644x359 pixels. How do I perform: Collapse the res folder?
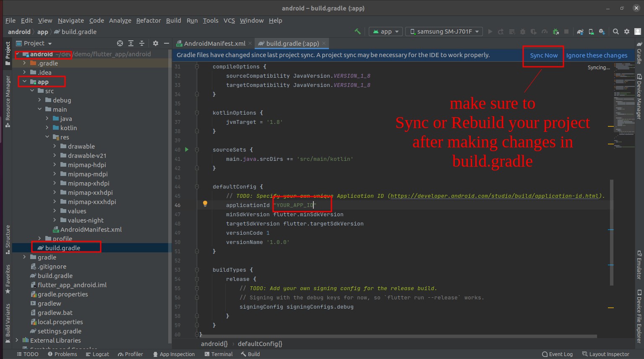47,137
